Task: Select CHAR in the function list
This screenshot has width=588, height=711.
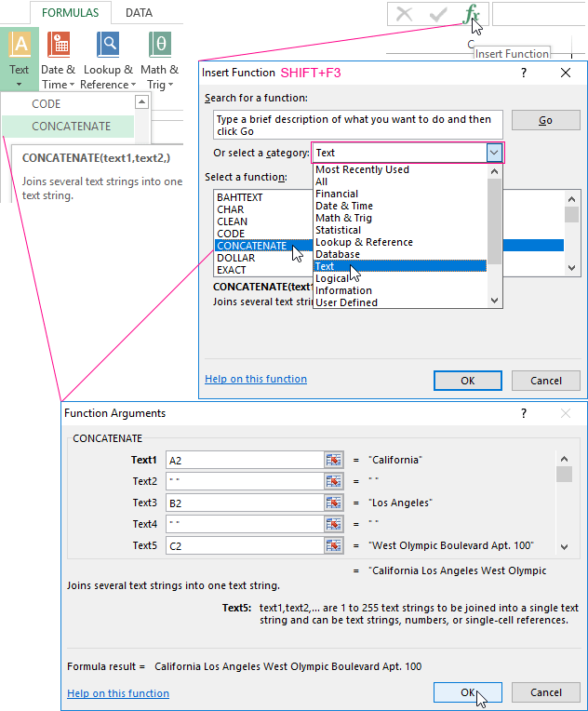Action: point(231,209)
